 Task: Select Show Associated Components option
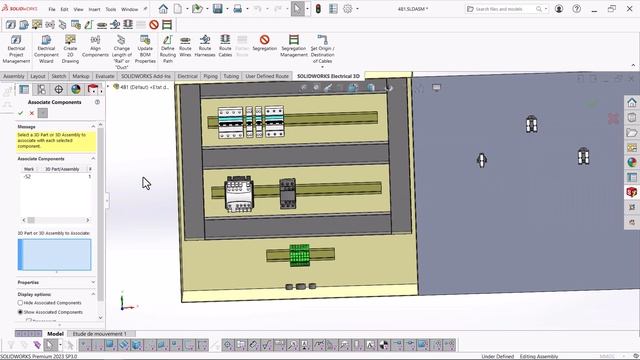click(x=20, y=312)
